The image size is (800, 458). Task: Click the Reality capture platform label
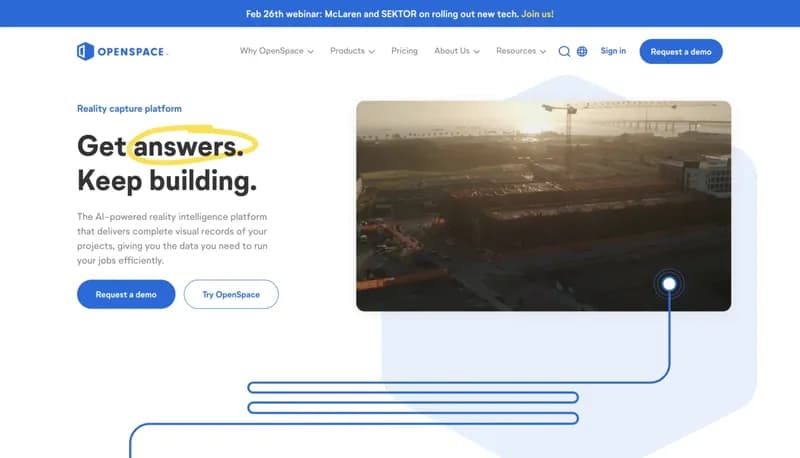pyautogui.click(x=129, y=109)
